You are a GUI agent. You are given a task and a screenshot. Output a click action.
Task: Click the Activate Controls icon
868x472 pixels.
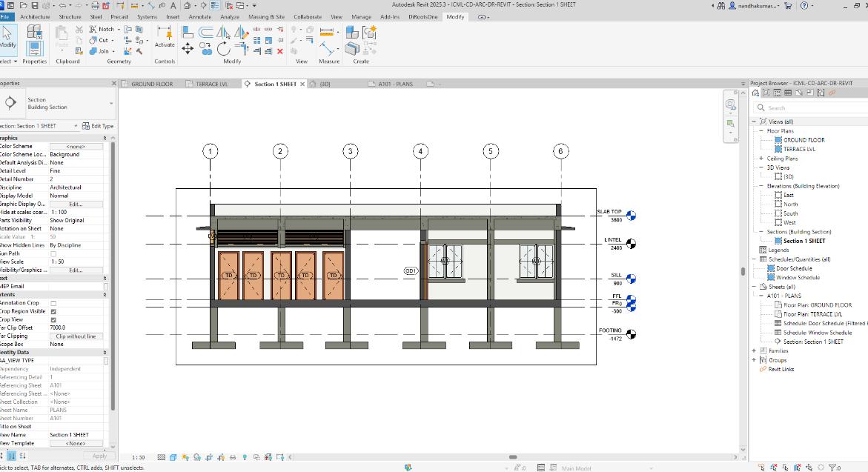(x=165, y=33)
